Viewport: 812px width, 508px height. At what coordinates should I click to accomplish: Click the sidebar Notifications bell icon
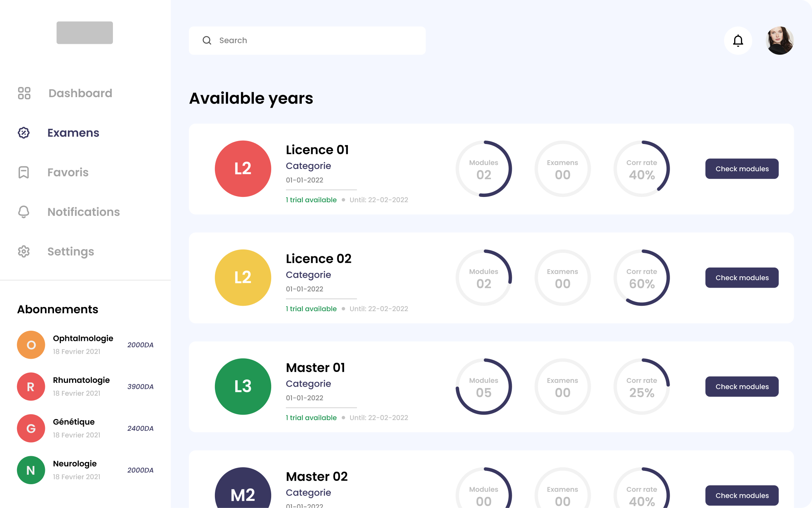(x=24, y=212)
